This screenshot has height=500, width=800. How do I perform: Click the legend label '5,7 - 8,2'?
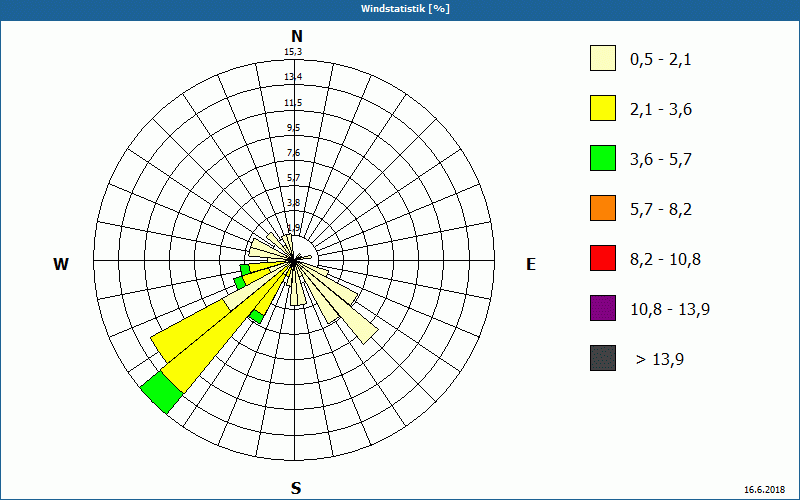coord(661,210)
